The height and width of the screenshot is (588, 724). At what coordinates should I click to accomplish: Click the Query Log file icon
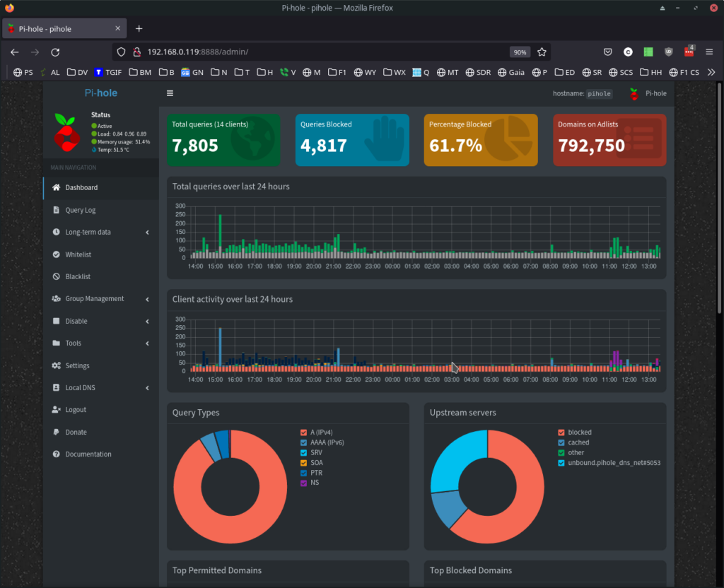(56, 210)
